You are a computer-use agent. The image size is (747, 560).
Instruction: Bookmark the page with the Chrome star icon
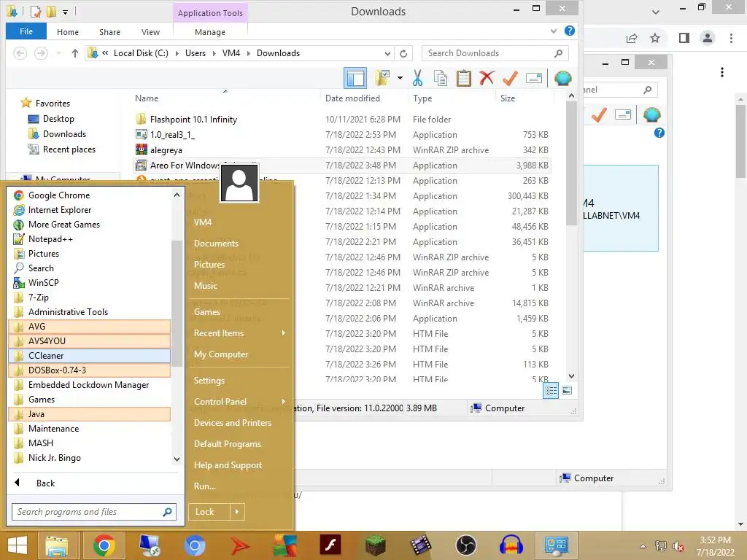(655, 38)
